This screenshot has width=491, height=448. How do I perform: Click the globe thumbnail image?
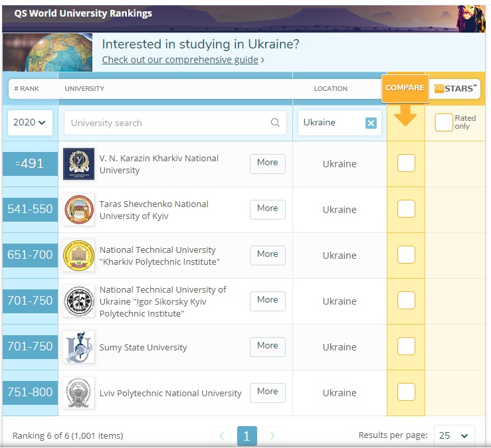[48, 52]
